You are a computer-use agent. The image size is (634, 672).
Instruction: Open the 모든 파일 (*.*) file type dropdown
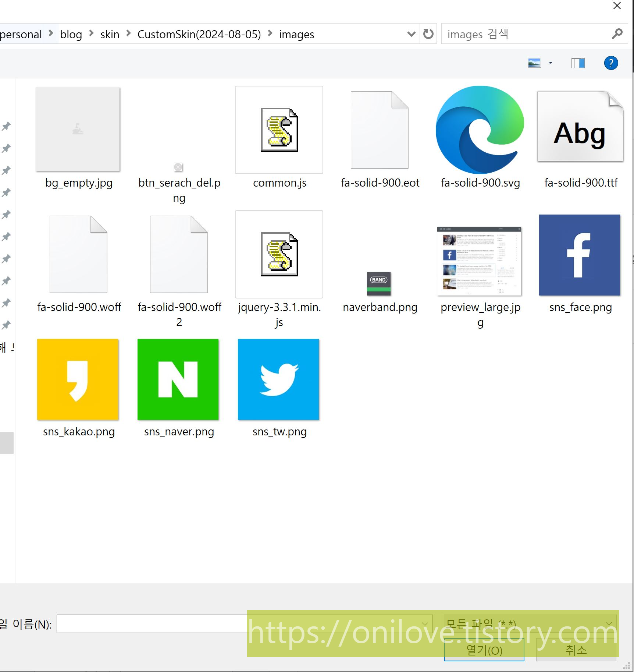click(x=530, y=624)
